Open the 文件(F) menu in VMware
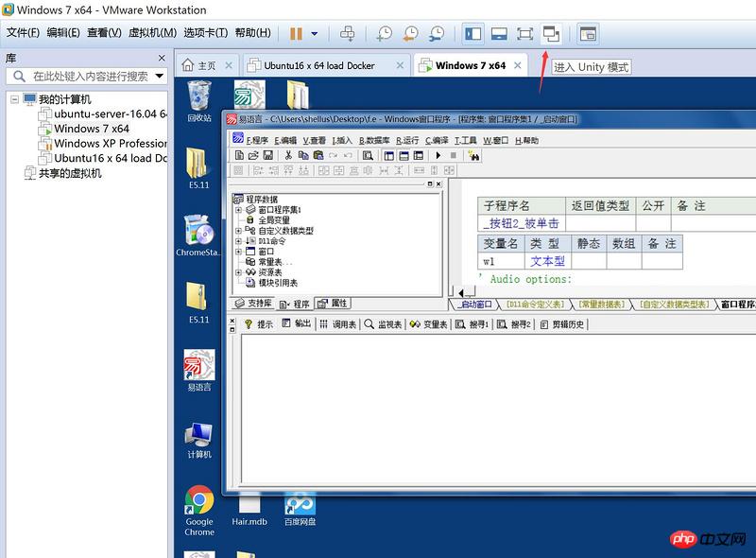Viewport: 756px width, 558px height. click(23, 32)
